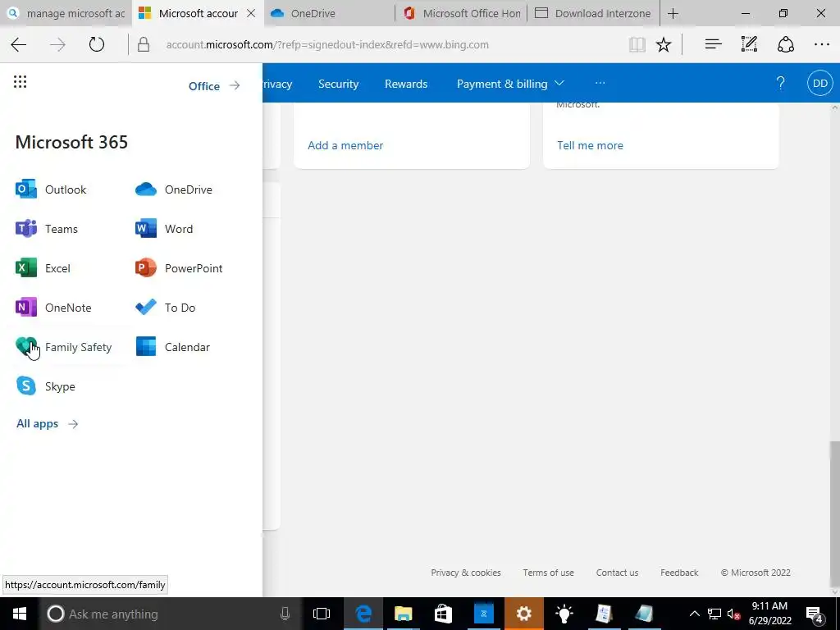Open a new browser tab
Viewport: 840px width, 630px height.
pyautogui.click(x=673, y=13)
